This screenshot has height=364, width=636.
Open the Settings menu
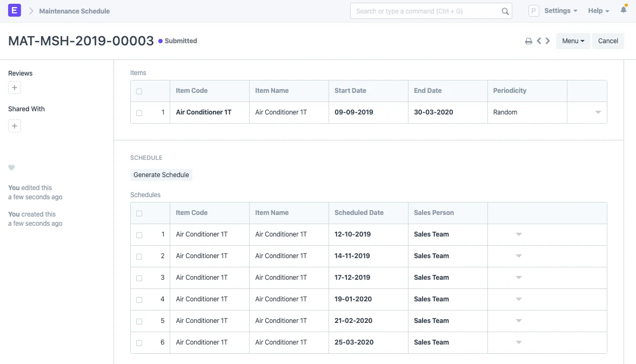[560, 11]
